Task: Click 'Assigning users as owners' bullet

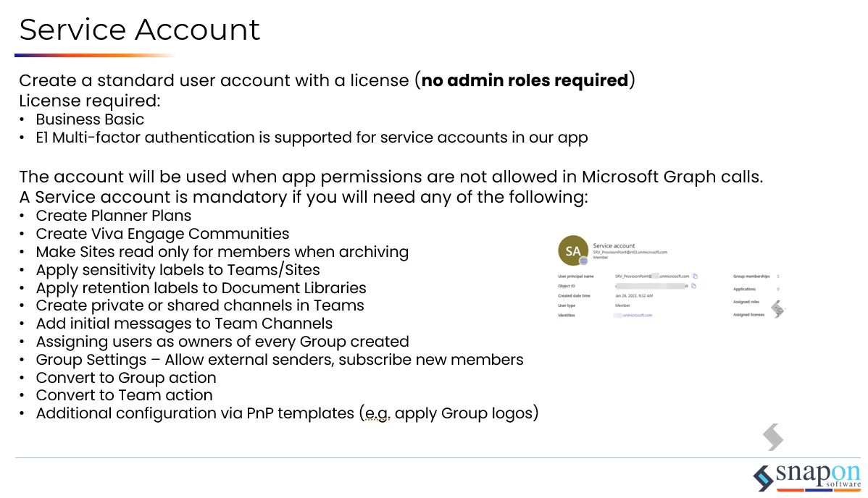Action: [222, 342]
